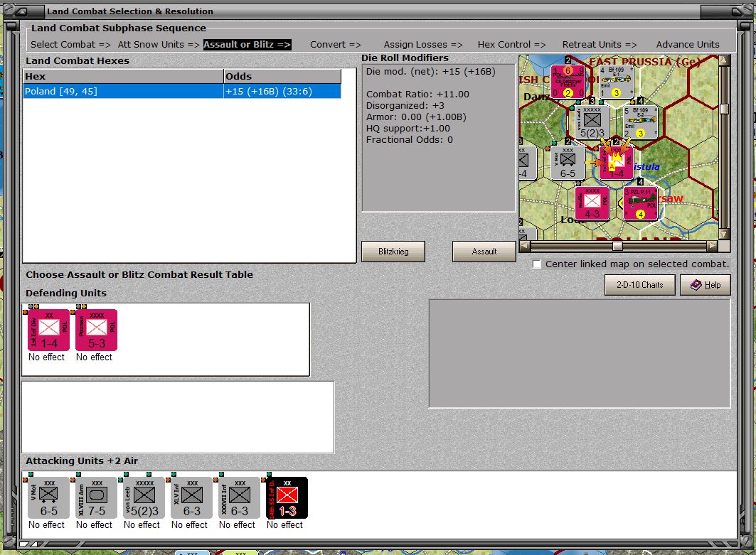Click the map's vertical scrollbar up arrow

pos(724,60)
